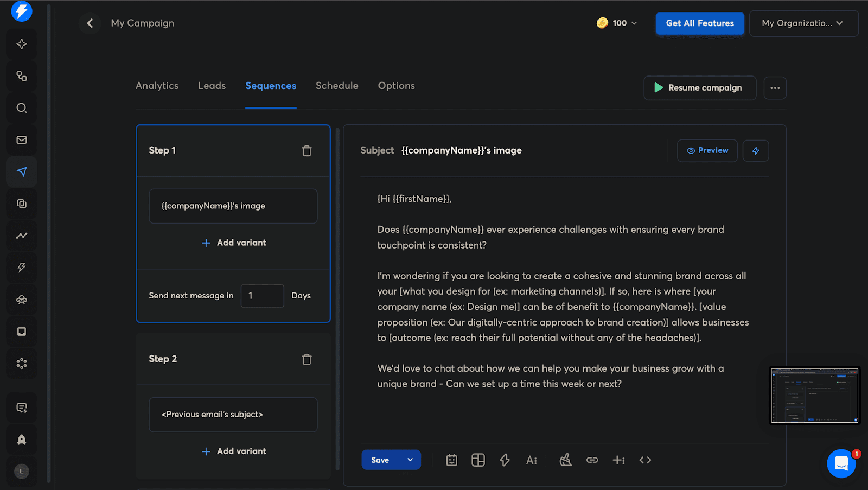Click the Send next message days field
This screenshot has width=868, height=490.
[x=262, y=296]
